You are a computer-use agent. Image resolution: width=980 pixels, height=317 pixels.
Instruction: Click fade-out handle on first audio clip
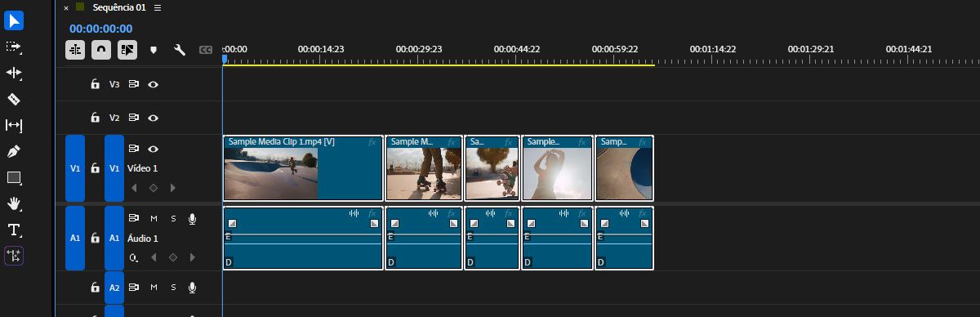[x=375, y=223]
